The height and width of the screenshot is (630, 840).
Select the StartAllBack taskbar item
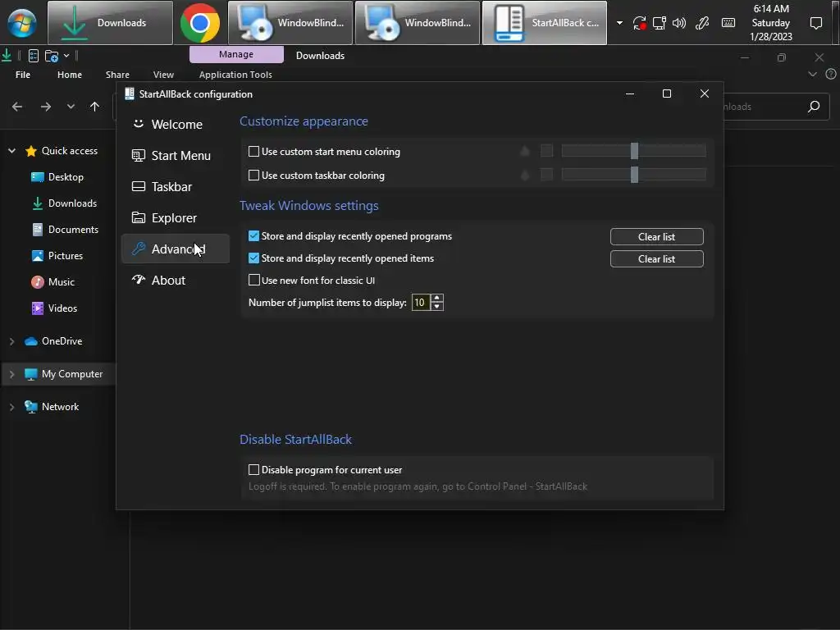coord(545,23)
